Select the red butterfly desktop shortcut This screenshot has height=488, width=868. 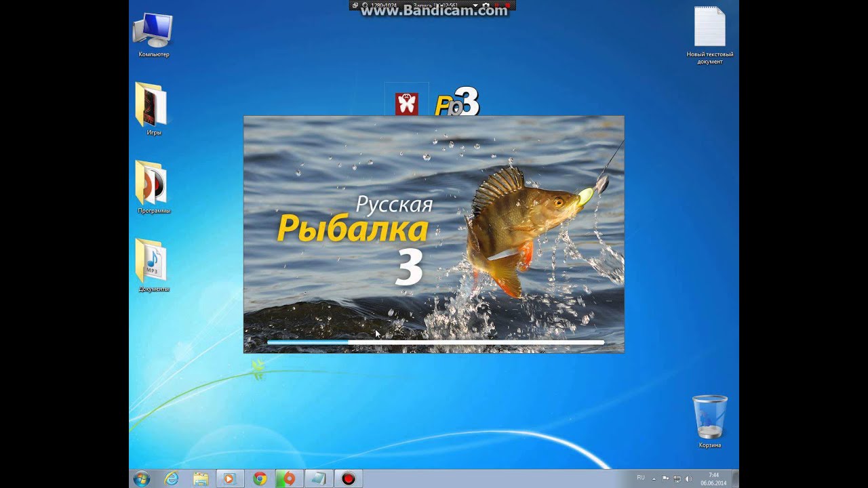pyautogui.click(x=407, y=104)
